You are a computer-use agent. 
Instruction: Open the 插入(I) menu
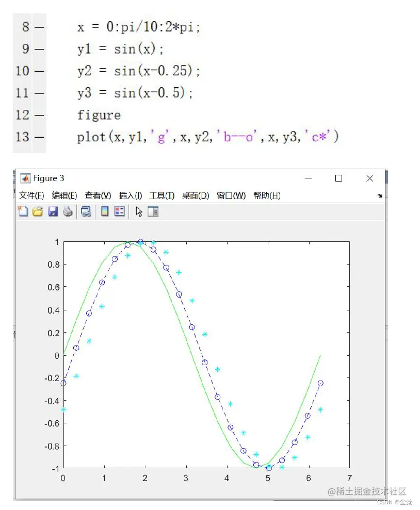[130, 195]
